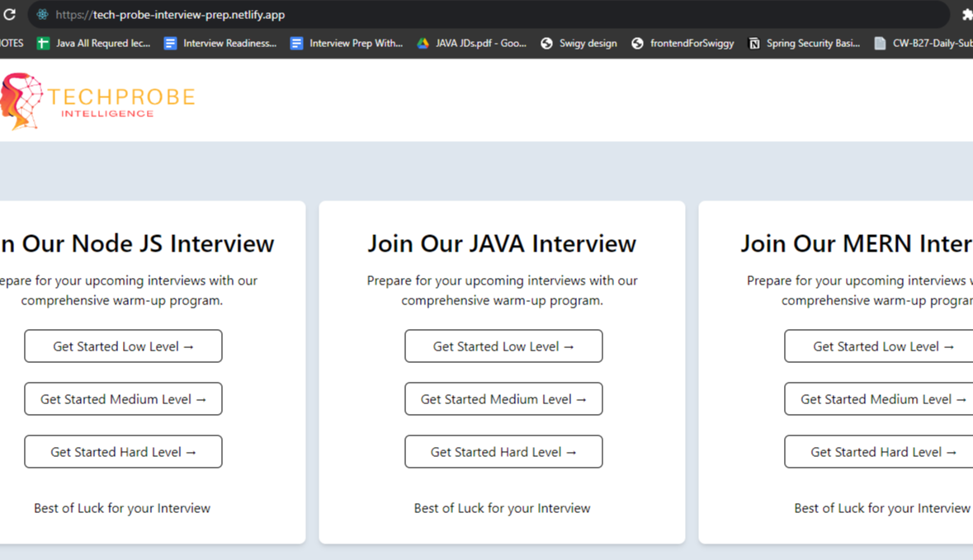973x560 pixels.
Task: Click the Node JS Interview heading
Action: pos(137,244)
